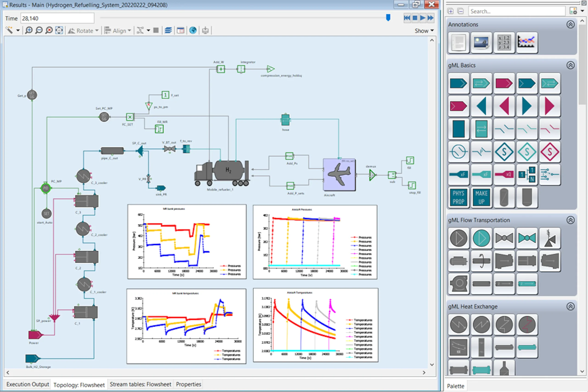Open the Show dropdown menu
588x392 pixels.
coord(424,31)
